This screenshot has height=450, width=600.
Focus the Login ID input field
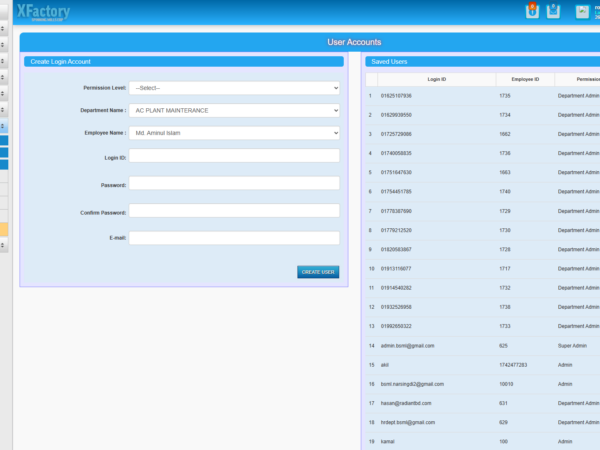[234, 156]
